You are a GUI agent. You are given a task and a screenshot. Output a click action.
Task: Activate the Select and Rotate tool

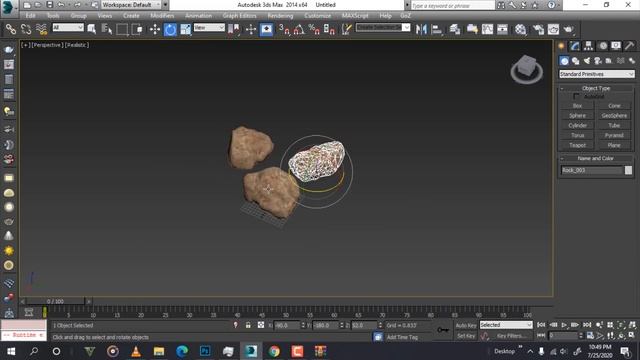pos(170,29)
